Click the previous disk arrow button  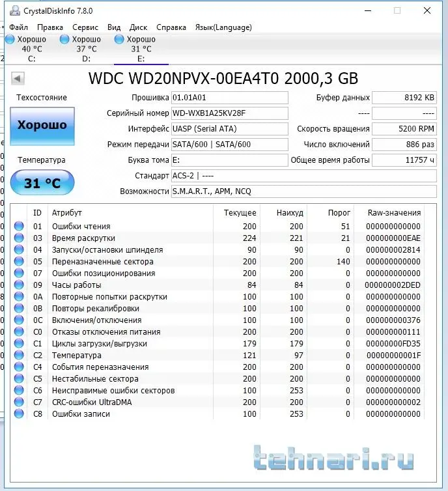18,78
